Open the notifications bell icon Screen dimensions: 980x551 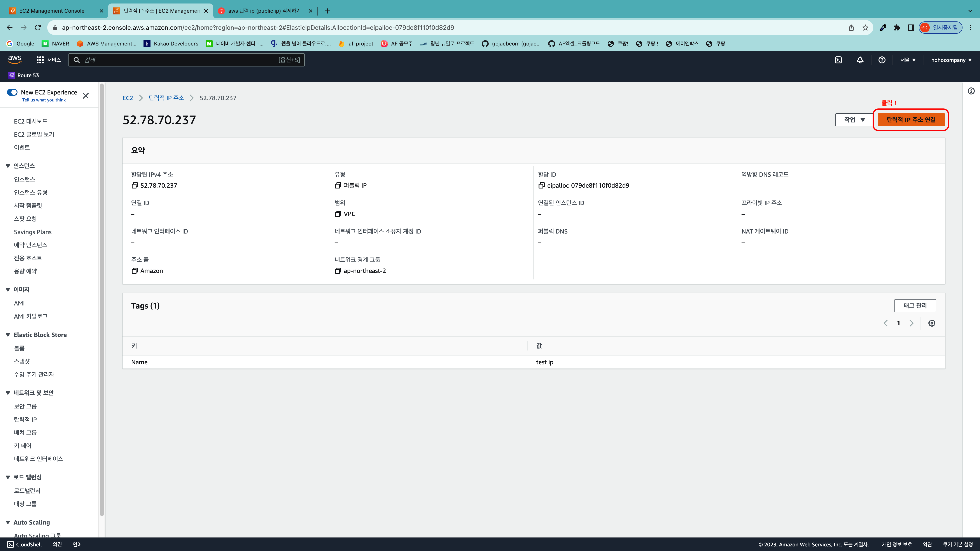(x=860, y=60)
